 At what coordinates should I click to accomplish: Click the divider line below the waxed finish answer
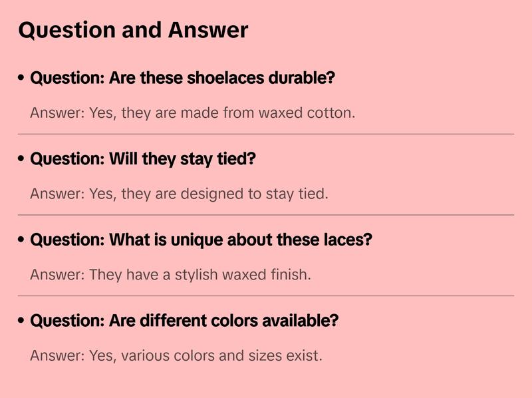click(266, 296)
